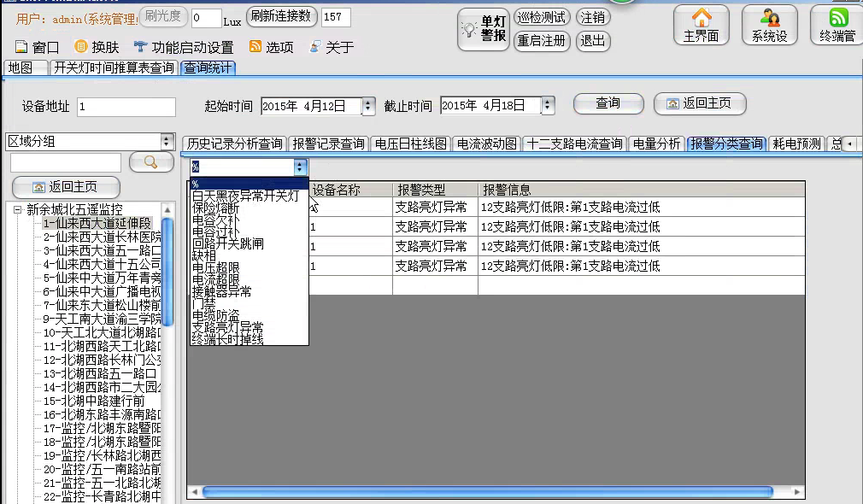Open the 关于 about menu
Viewport: 863px width, 504px height.
point(331,48)
